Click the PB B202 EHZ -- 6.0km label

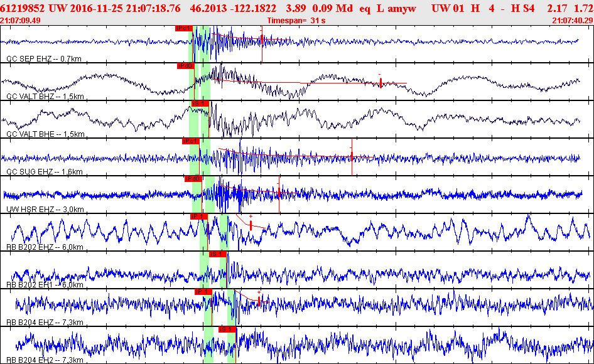click(45, 247)
